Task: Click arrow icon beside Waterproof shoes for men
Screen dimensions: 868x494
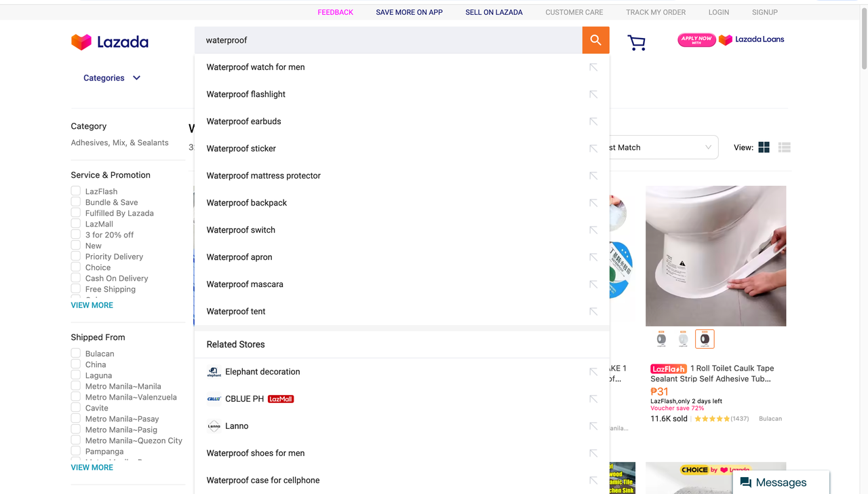Action: pos(593,453)
